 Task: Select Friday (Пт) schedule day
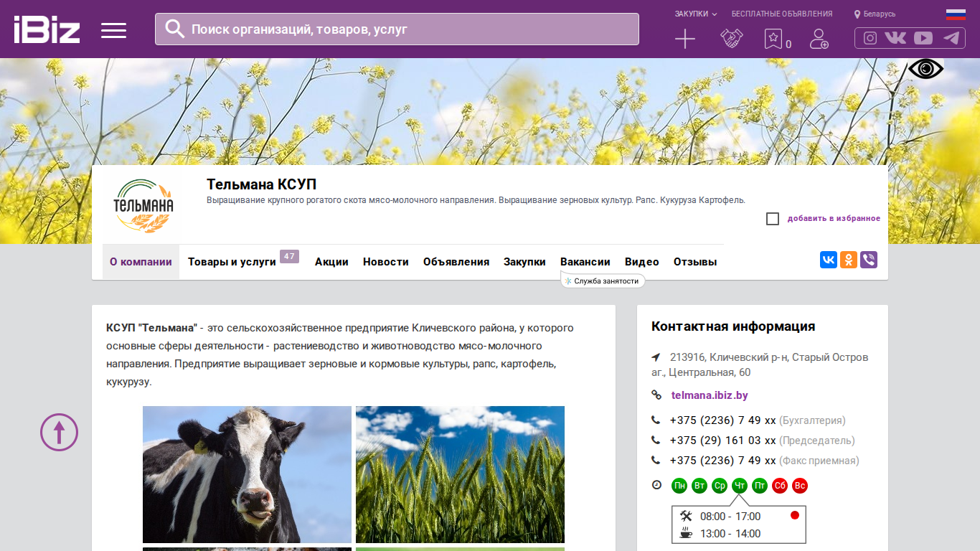[760, 486]
